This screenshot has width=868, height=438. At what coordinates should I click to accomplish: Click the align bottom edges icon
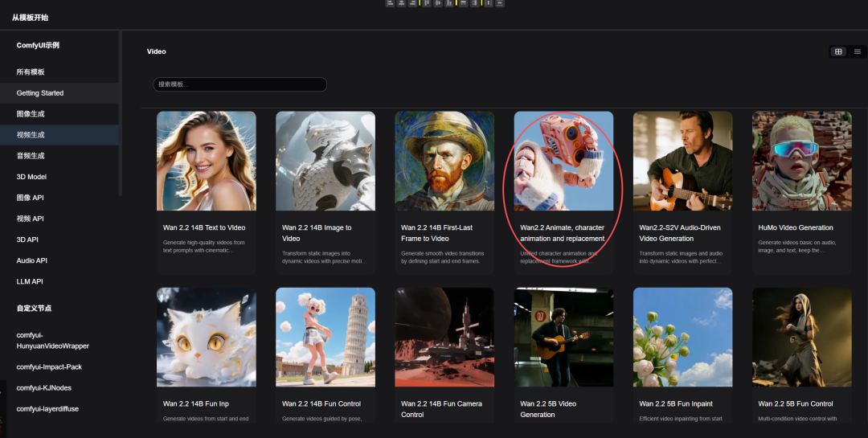click(x=449, y=2)
